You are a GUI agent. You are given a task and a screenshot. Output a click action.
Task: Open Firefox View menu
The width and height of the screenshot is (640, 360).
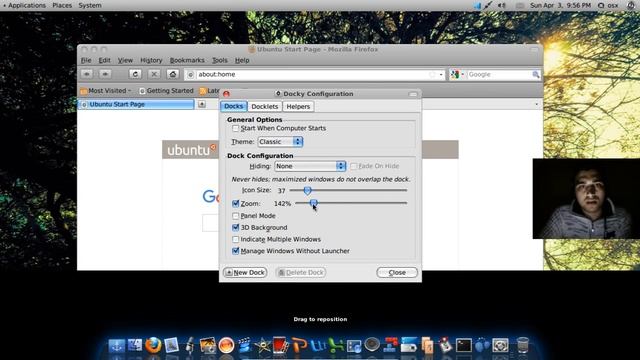click(125, 60)
